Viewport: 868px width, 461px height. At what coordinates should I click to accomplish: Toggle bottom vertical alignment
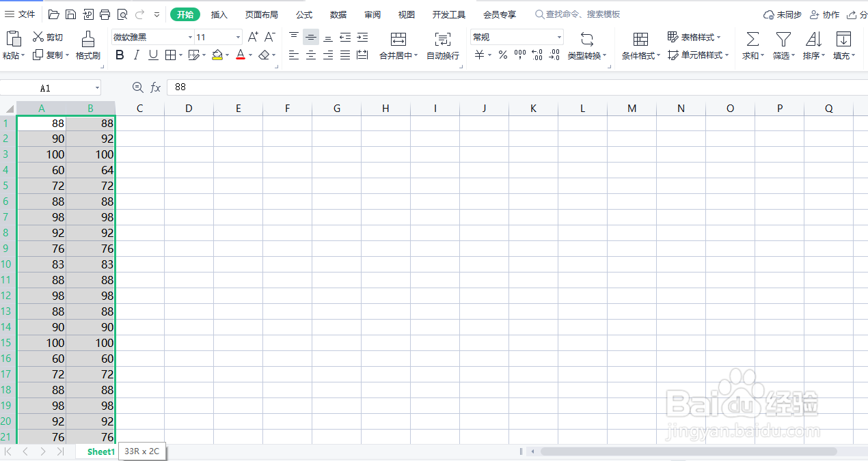pos(328,37)
